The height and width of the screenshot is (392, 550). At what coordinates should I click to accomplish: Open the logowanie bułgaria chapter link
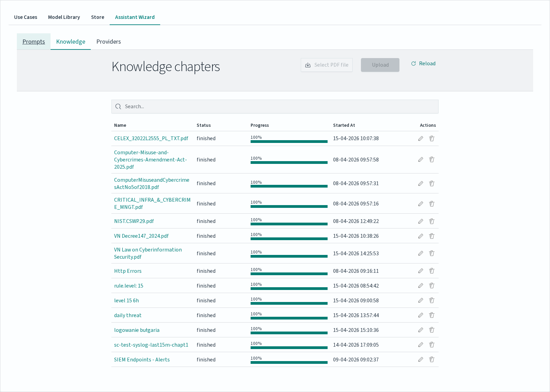click(137, 330)
